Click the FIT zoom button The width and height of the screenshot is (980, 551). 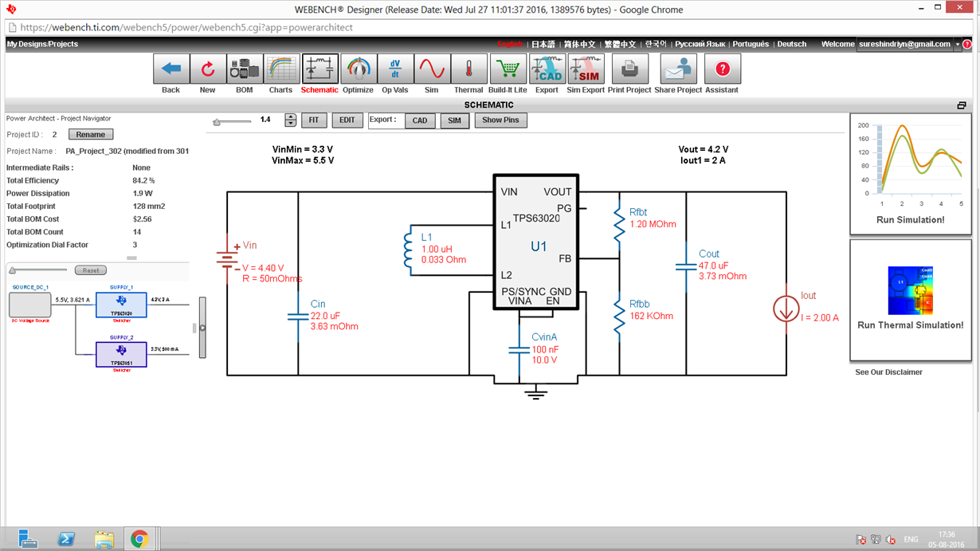click(x=315, y=120)
